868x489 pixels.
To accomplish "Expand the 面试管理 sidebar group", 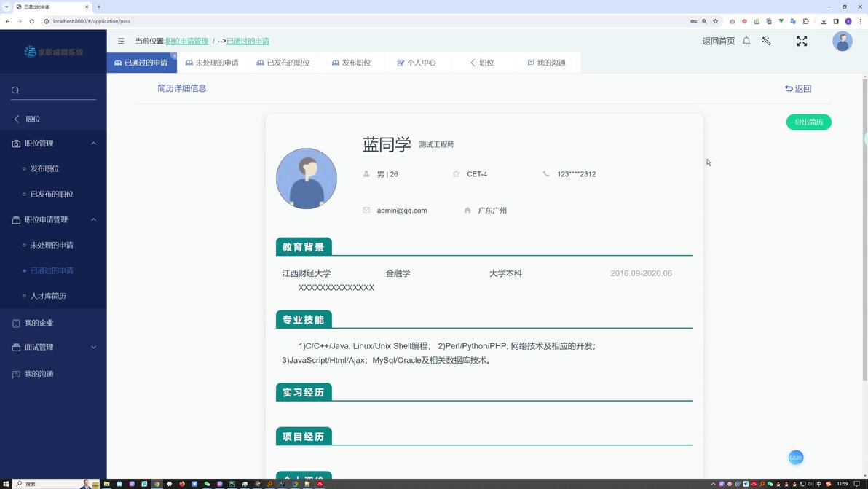I will (x=93, y=347).
